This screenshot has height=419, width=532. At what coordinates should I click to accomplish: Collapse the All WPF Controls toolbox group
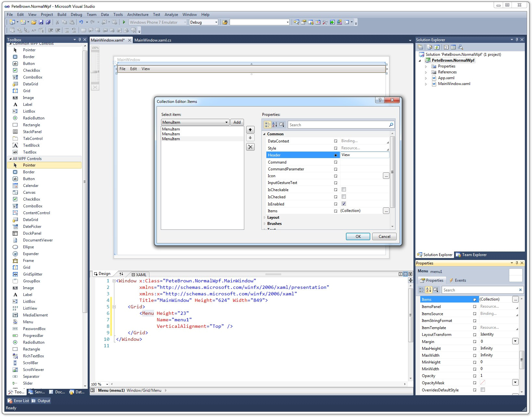pos(10,159)
